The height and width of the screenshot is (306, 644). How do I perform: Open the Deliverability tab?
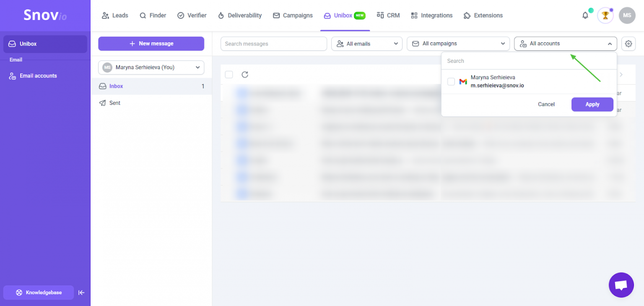239,16
